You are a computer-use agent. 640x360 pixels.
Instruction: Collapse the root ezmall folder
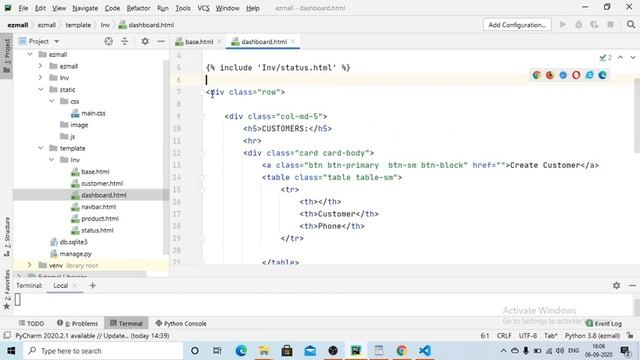pyautogui.click(x=30, y=54)
